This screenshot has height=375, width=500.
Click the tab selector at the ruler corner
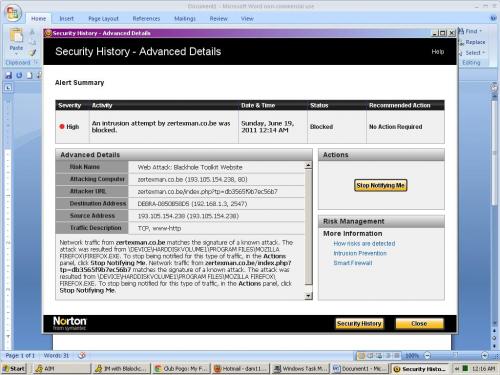pyautogui.click(x=8, y=88)
